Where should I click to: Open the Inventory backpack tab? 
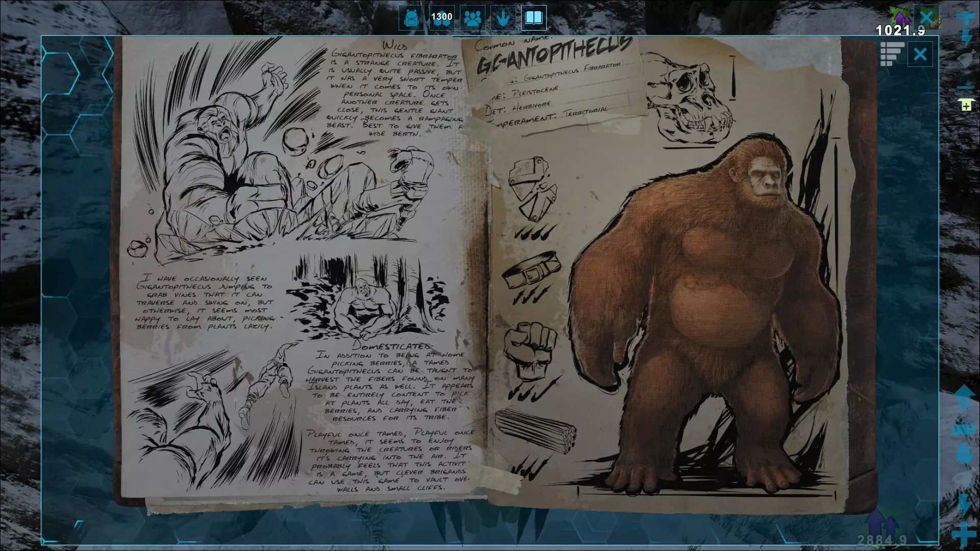coord(411,18)
